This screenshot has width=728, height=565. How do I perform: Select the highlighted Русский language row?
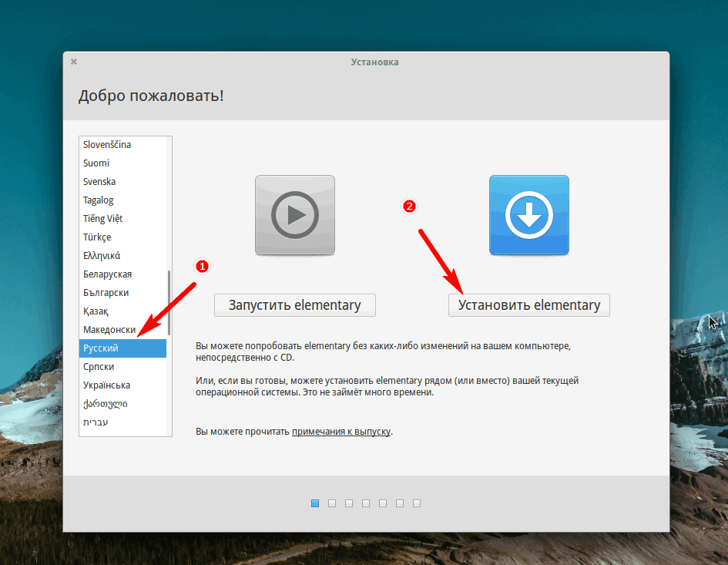pos(122,348)
